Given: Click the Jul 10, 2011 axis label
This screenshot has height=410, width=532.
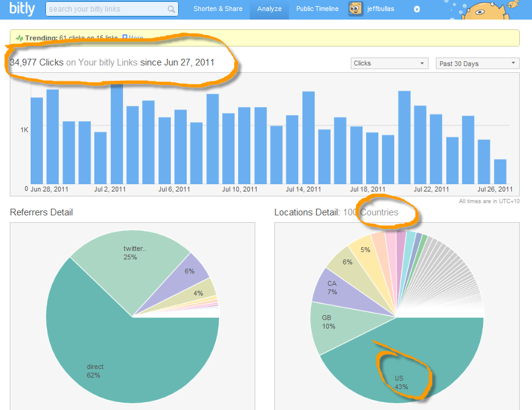Looking at the screenshot, I should [x=240, y=189].
